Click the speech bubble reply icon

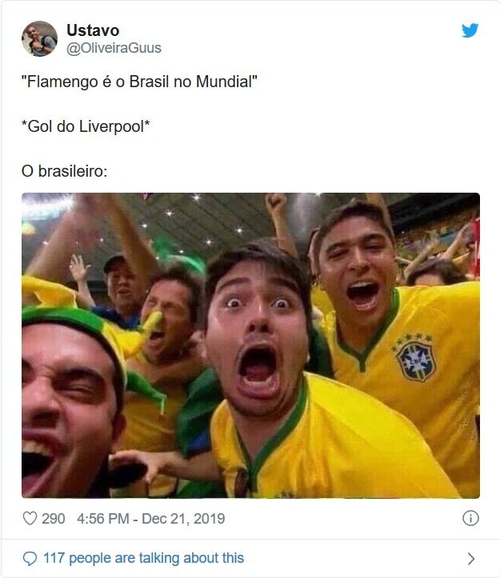30,558
